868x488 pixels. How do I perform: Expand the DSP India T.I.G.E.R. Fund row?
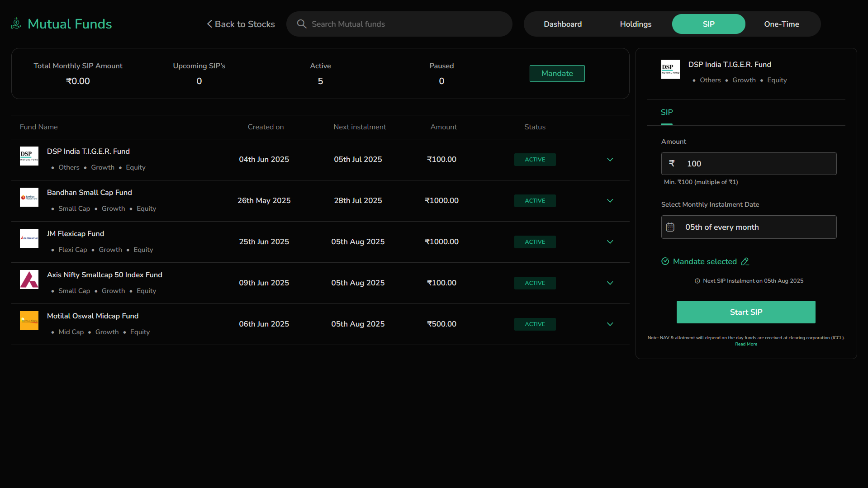point(610,160)
